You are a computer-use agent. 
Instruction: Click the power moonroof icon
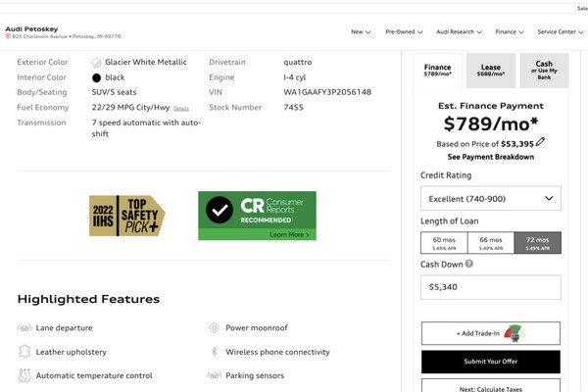[215, 328]
